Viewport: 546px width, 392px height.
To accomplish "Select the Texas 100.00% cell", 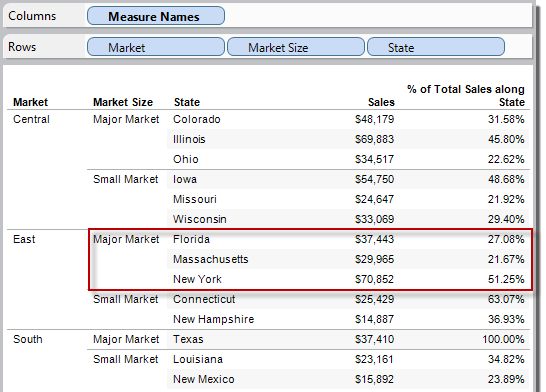I will tap(503, 339).
